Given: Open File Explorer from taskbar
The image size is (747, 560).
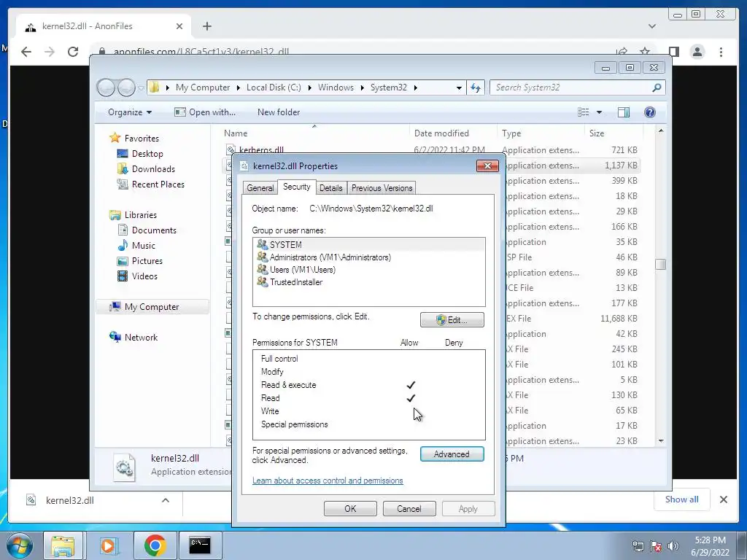Looking at the screenshot, I should coord(63,545).
